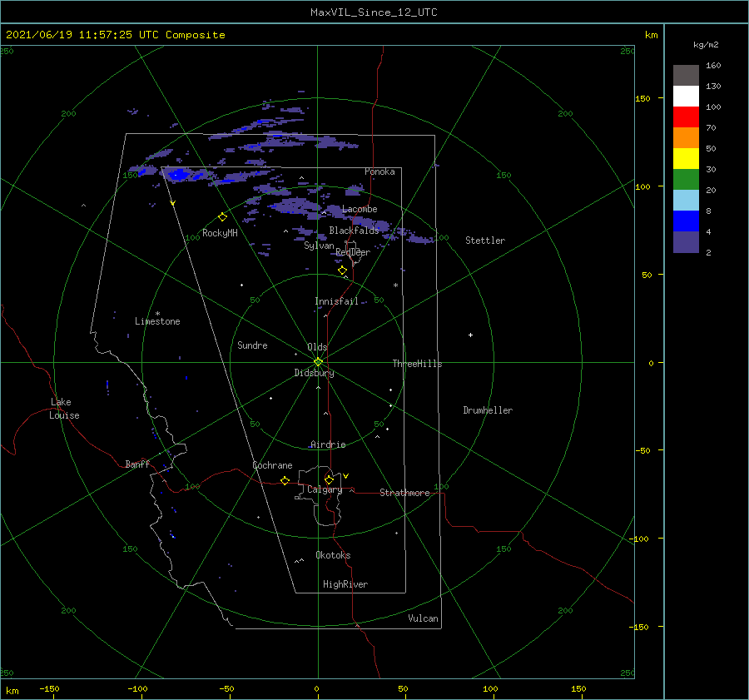
Task: Click the -150 tick label on bottom axis
Action: click(49, 688)
